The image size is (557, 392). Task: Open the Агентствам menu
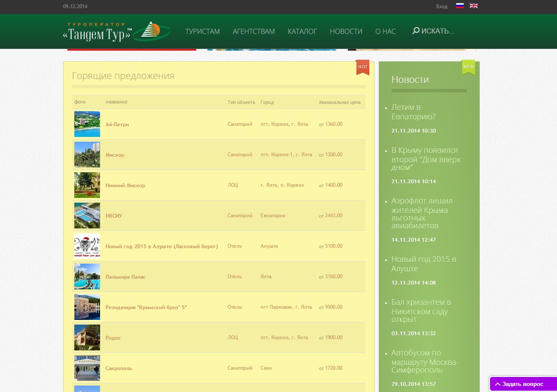coord(253,31)
